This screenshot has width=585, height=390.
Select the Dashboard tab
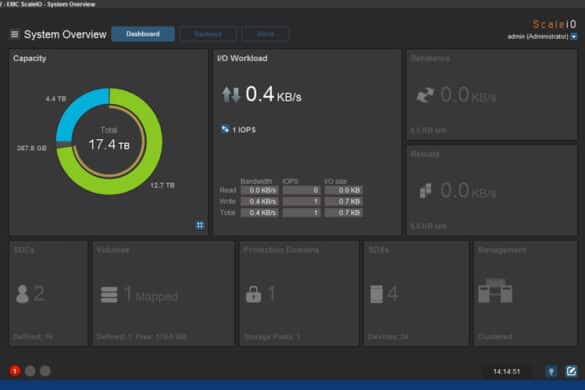point(143,34)
